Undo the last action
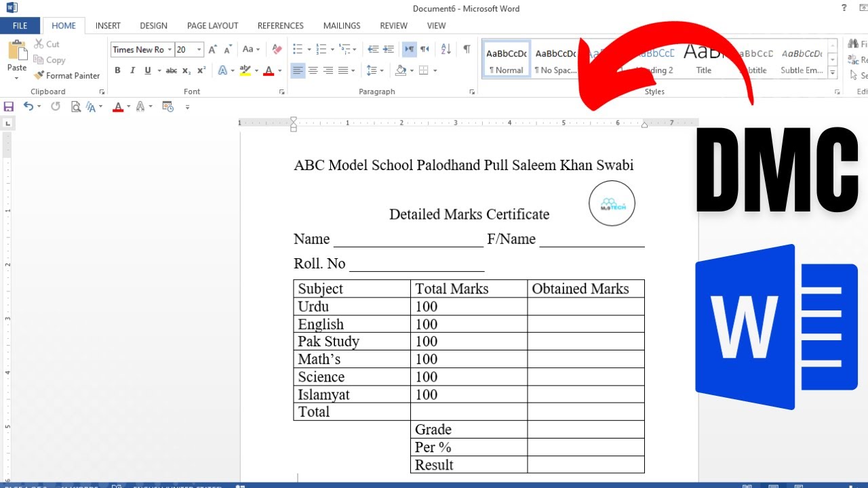 pyautogui.click(x=28, y=106)
